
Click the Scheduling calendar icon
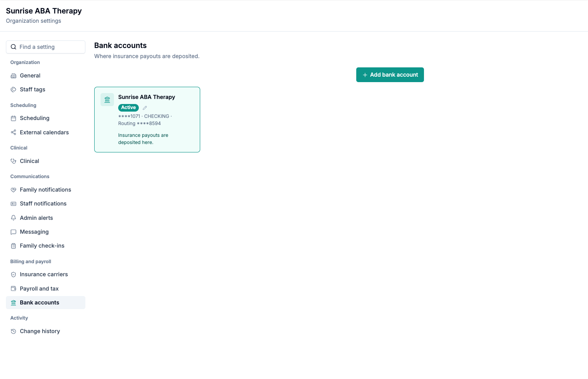tap(13, 118)
